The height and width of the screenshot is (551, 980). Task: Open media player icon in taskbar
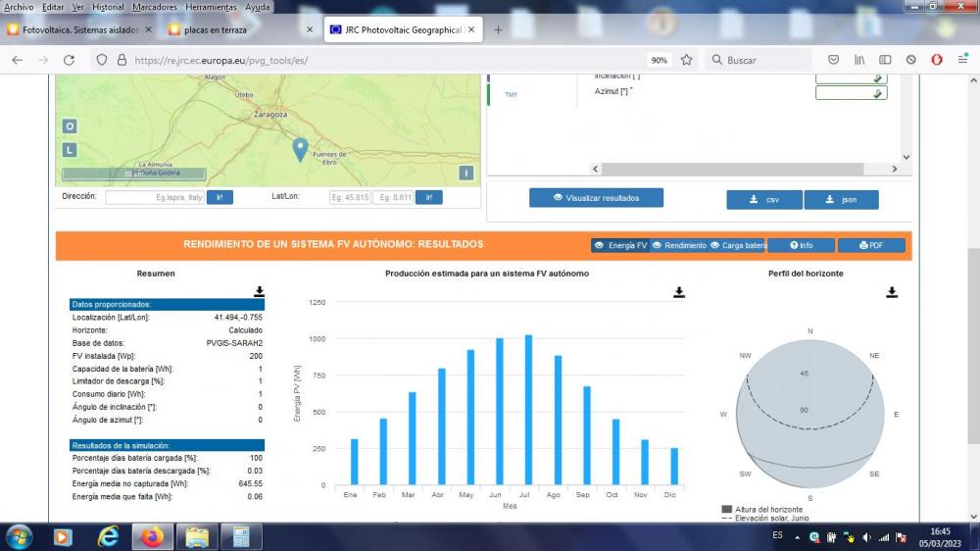pyautogui.click(x=63, y=537)
